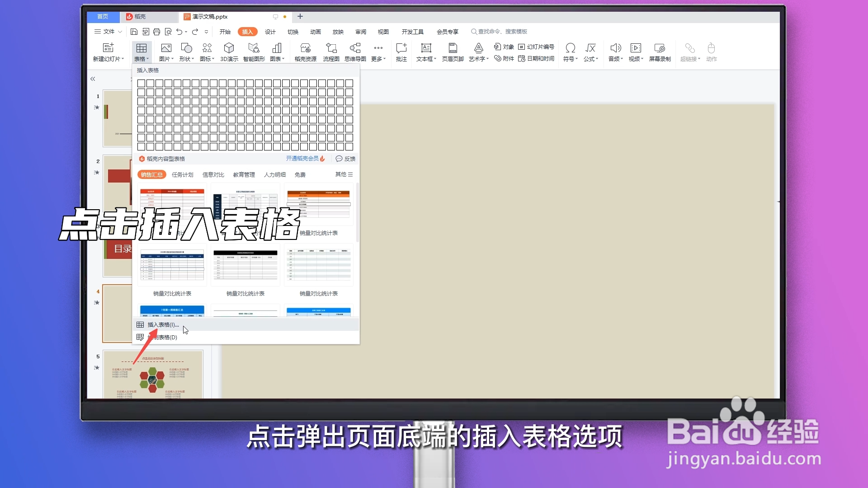Screen dimensions: 868x488
Task: Insert a 文本框 (Text box) icon
Action: (426, 48)
